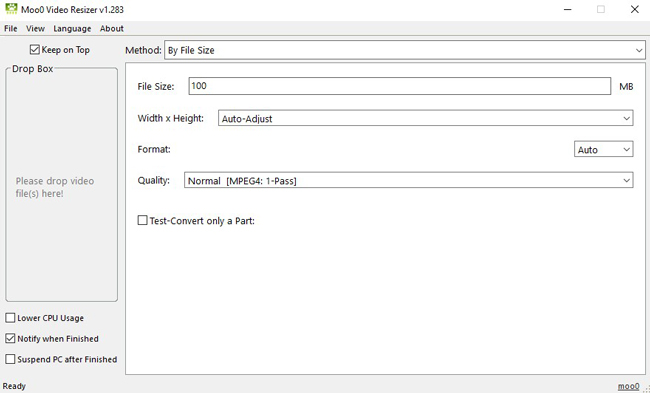This screenshot has height=393, width=650.
Task: Expand the Quality dropdown
Action: pyautogui.click(x=409, y=180)
